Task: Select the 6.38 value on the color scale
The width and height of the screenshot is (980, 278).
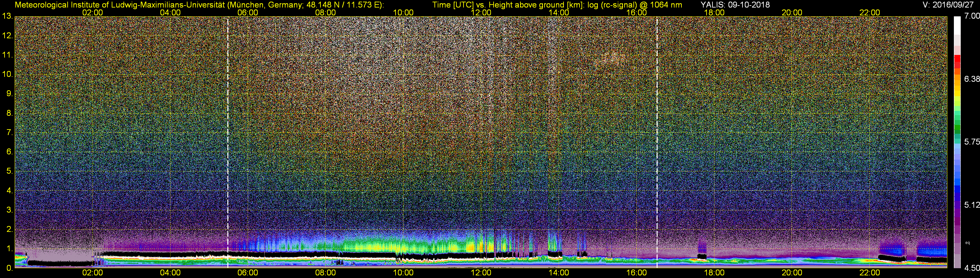Action: click(x=972, y=79)
